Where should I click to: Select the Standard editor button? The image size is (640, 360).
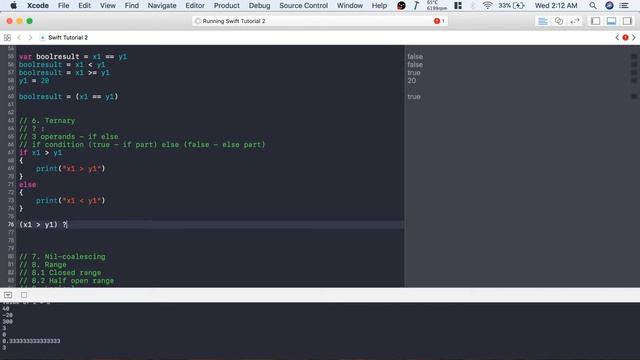(x=542, y=21)
